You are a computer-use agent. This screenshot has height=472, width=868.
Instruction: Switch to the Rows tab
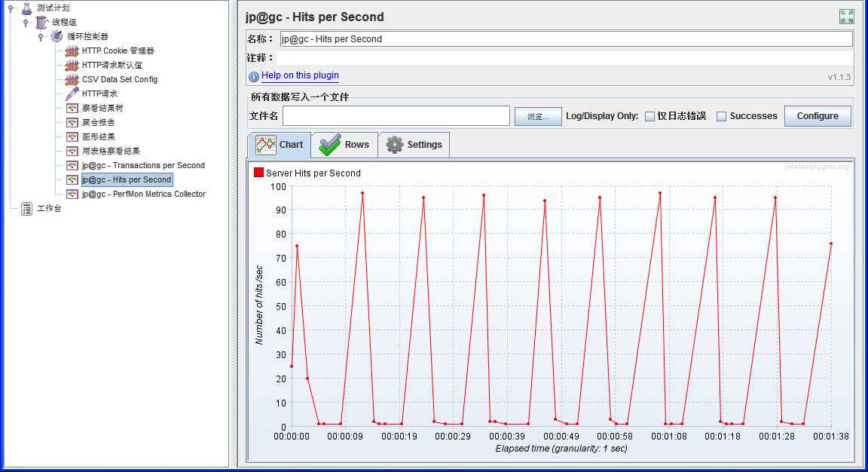(x=344, y=145)
